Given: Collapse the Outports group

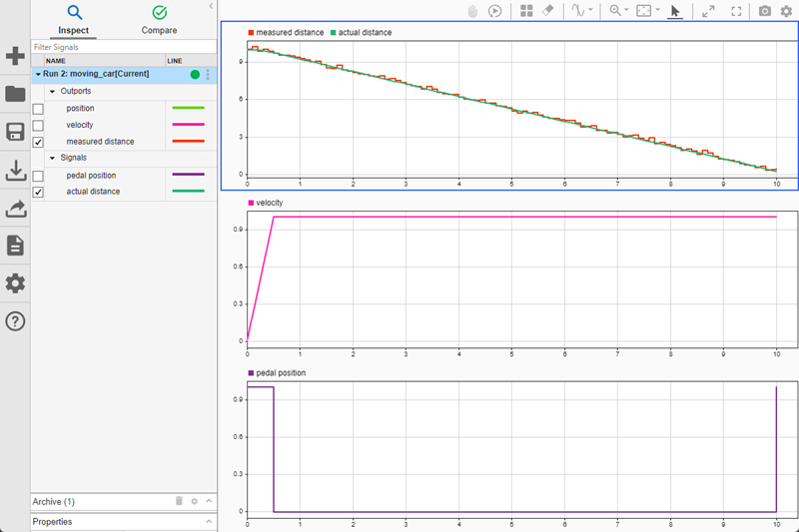Looking at the screenshot, I should point(52,91).
